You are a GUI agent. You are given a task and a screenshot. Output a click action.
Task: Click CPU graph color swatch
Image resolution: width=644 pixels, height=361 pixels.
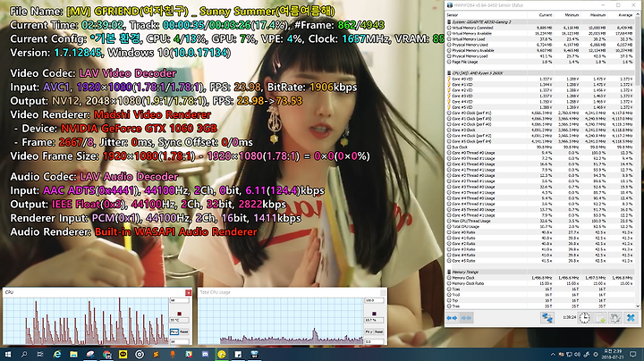(179, 314)
